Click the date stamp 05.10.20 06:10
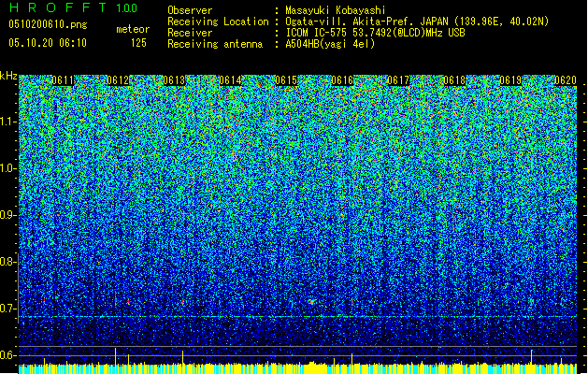 [x=48, y=43]
